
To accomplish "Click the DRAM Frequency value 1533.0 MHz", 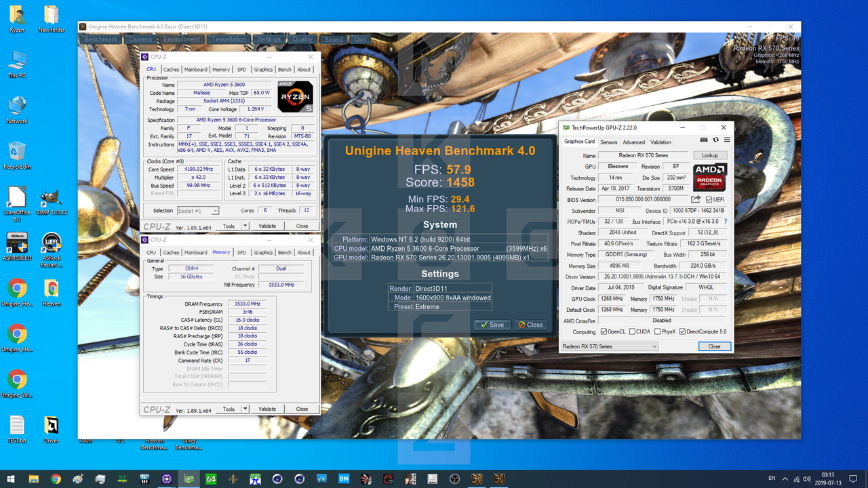I will [248, 304].
